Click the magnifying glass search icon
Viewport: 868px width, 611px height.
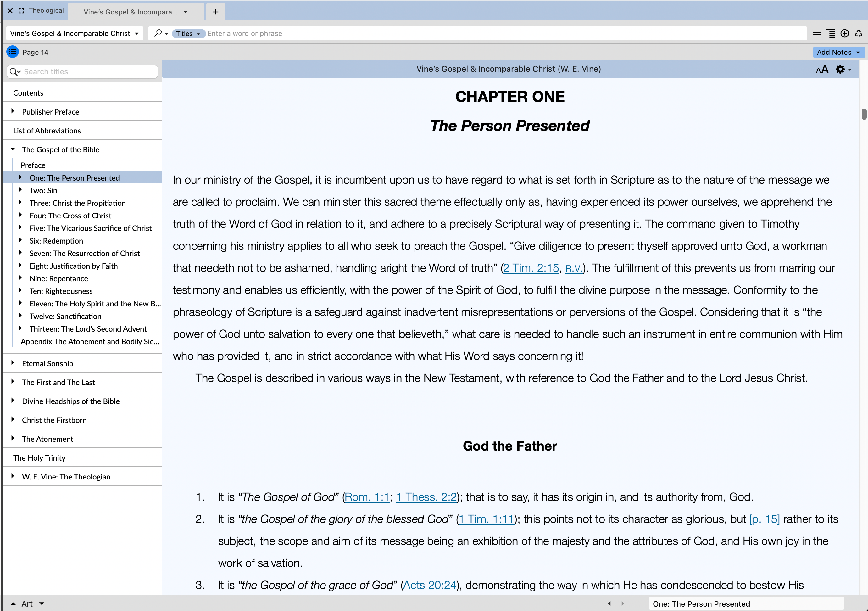159,33
